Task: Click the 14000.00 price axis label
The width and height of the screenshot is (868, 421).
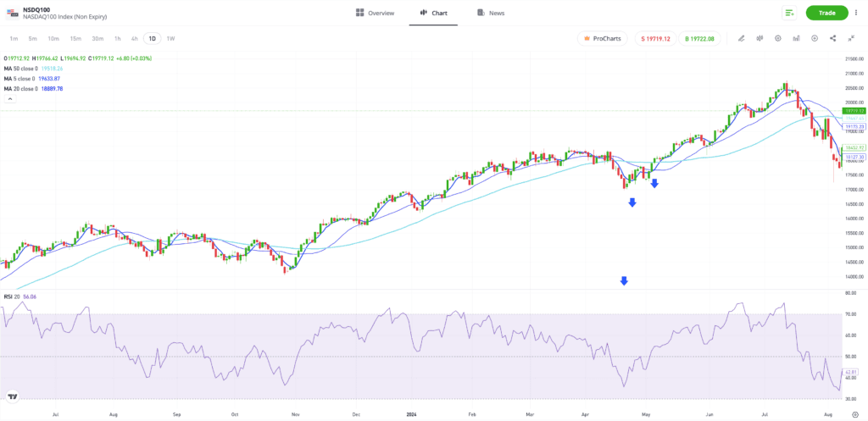Action: [x=854, y=277]
